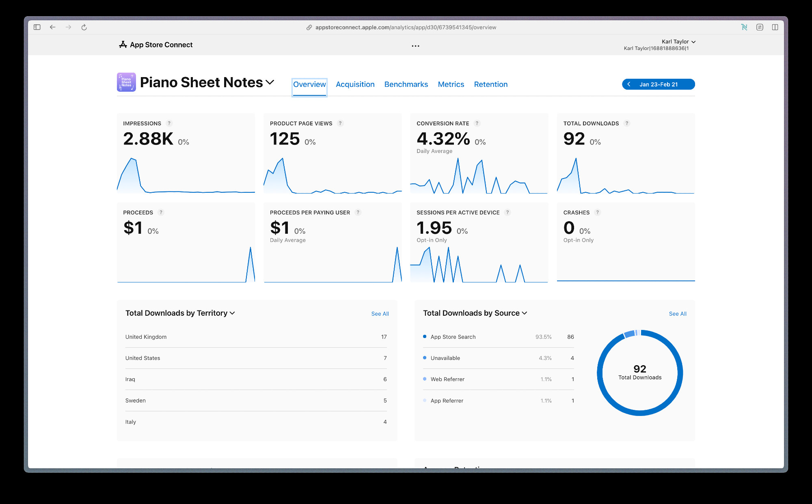Go forward with the browser forward arrow
812x504 pixels.
click(68, 27)
